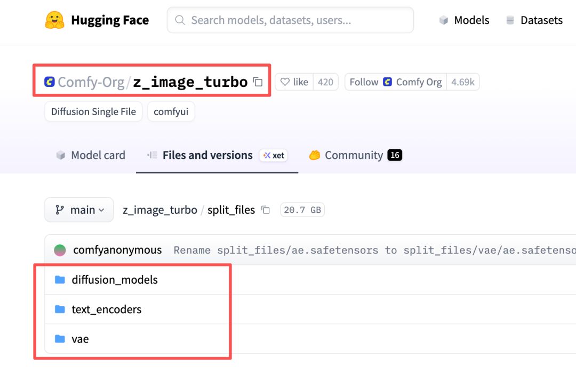Click the diffusion_models folder icon
This screenshot has width=576, height=392.
pyautogui.click(x=60, y=279)
